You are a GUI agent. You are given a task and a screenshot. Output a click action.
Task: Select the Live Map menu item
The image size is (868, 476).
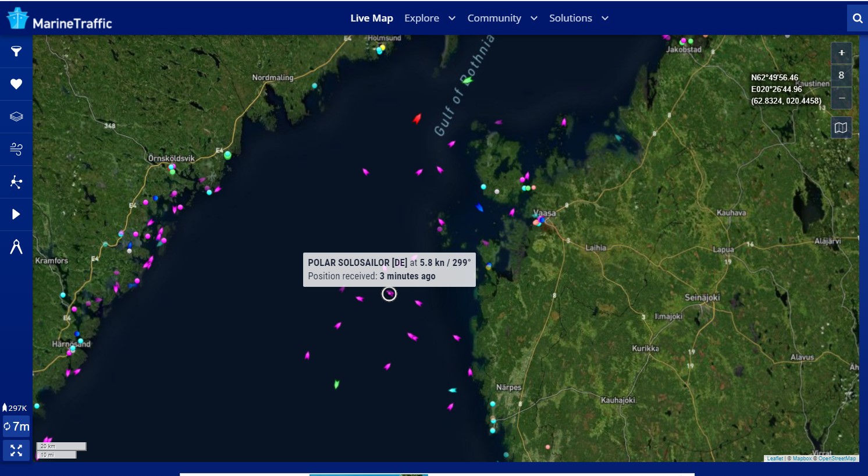[x=371, y=18]
